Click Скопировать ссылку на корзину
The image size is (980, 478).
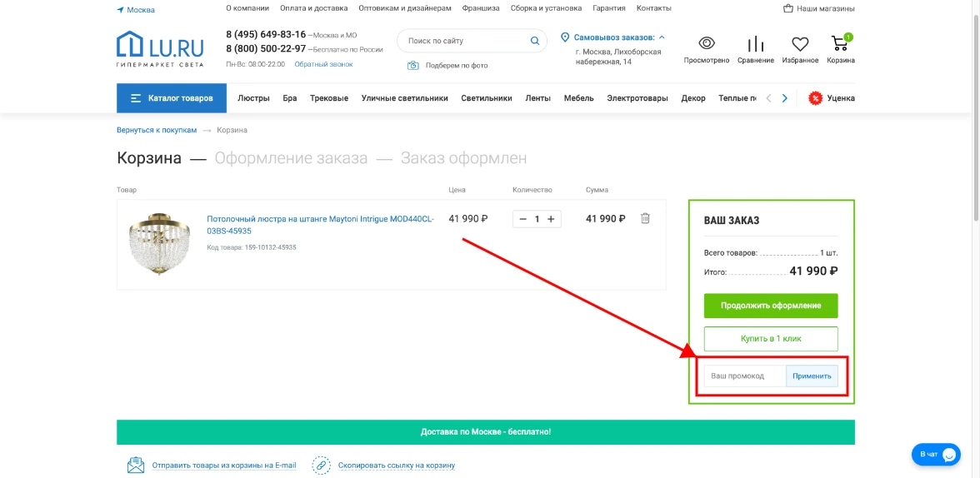tap(397, 466)
